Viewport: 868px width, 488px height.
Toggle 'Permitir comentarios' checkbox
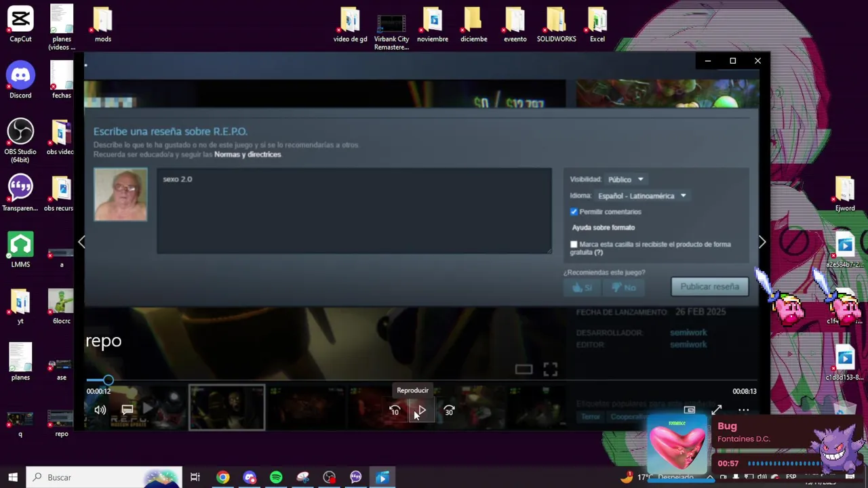[x=574, y=211]
